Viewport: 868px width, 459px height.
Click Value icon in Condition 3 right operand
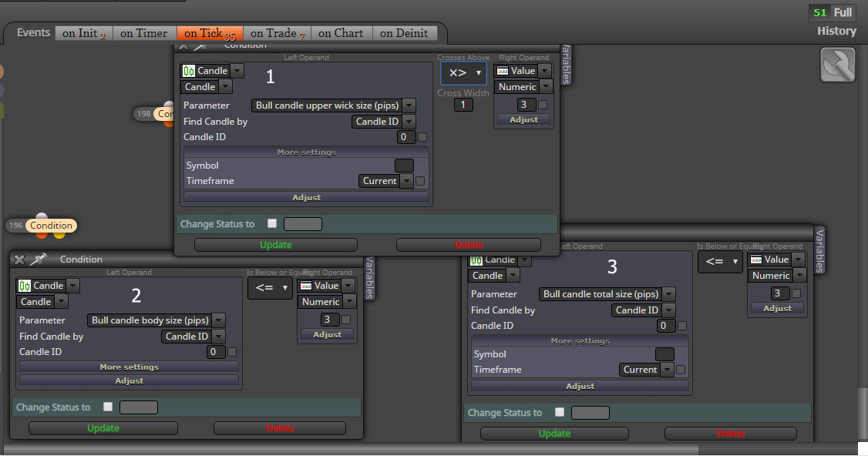pos(756,260)
